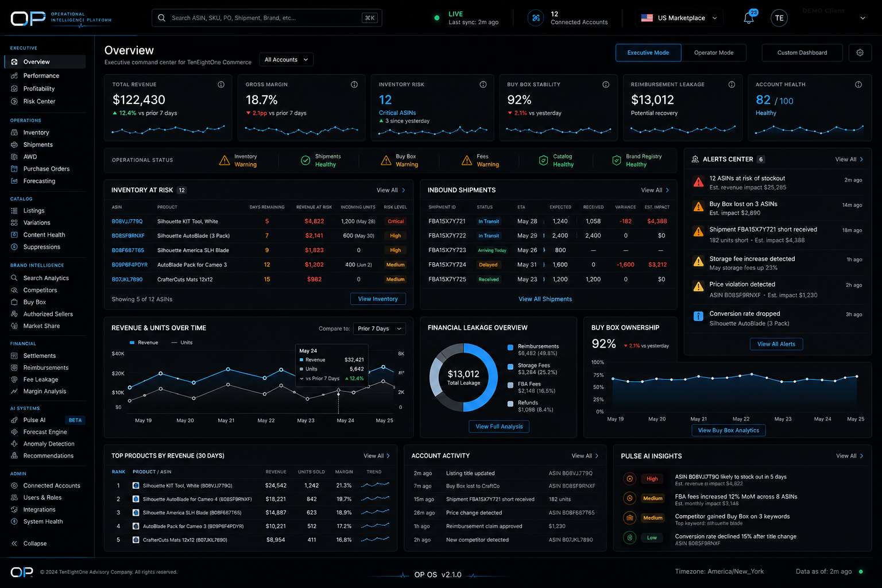Click the OP logo in header

[x=28, y=18]
